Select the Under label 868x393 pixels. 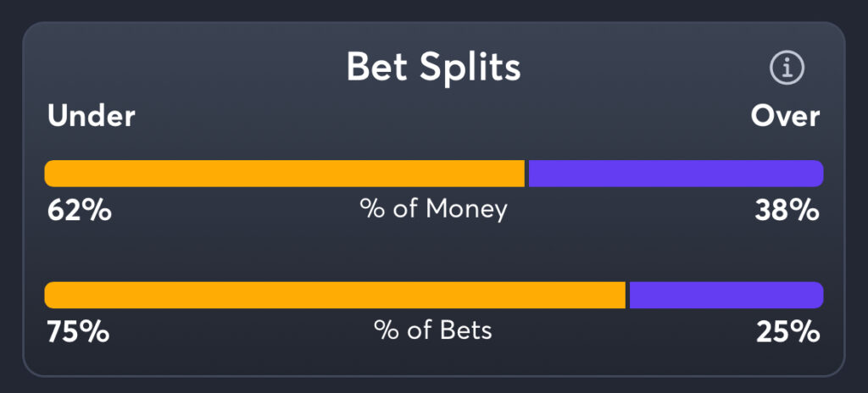tap(91, 116)
